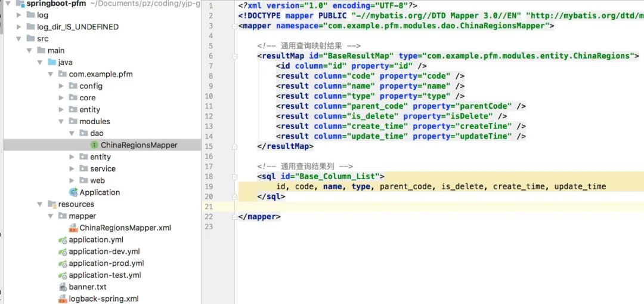The height and width of the screenshot is (304, 644).
Task: Click the Application run class icon
Action: tap(73, 192)
